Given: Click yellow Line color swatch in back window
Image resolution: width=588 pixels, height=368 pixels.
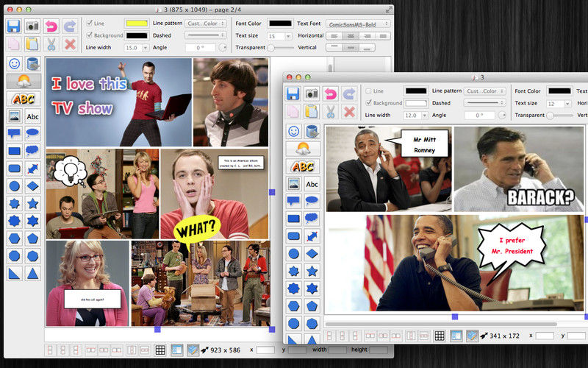Looking at the screenshot, I should coord(137,24).
